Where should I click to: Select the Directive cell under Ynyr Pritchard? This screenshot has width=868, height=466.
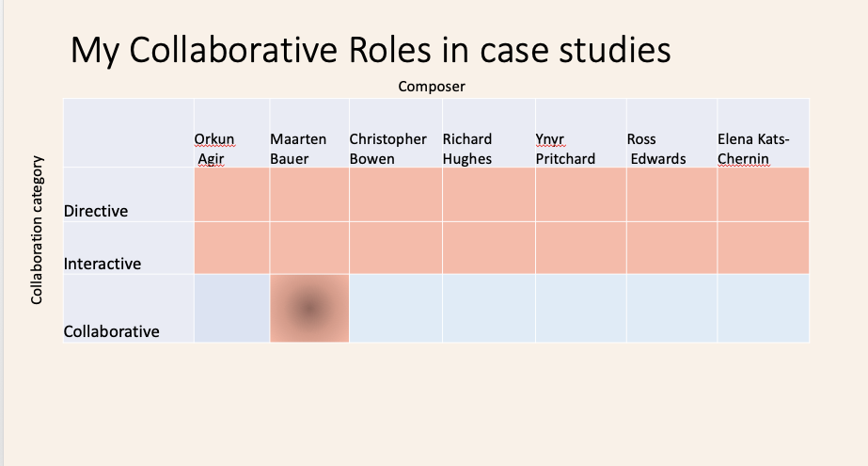coord(580,195)
